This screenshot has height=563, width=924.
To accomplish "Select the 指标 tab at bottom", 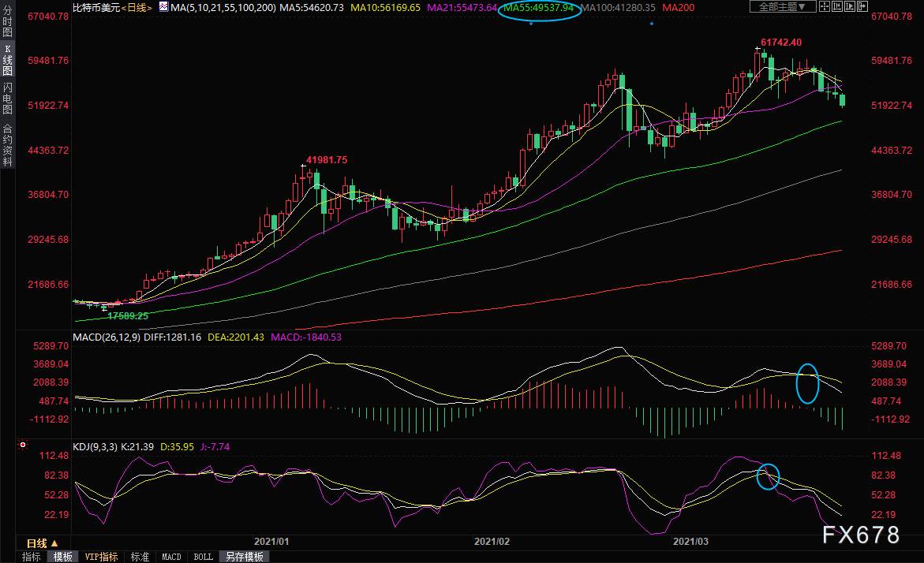I will click(x=32, y=557).
